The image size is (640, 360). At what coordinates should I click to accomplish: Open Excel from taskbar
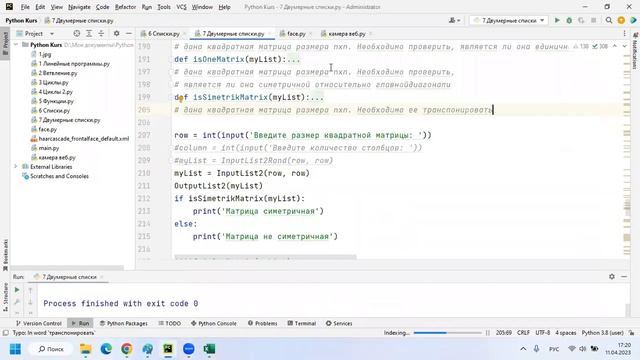coord(209,349)
